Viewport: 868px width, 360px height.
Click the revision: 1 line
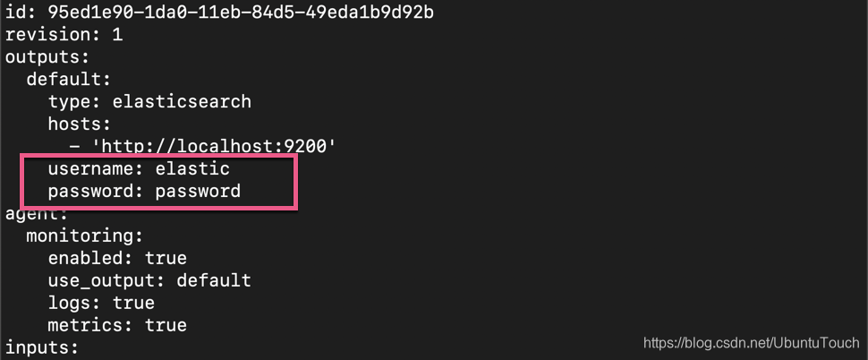pyautogui.click(x=64, y=35)
